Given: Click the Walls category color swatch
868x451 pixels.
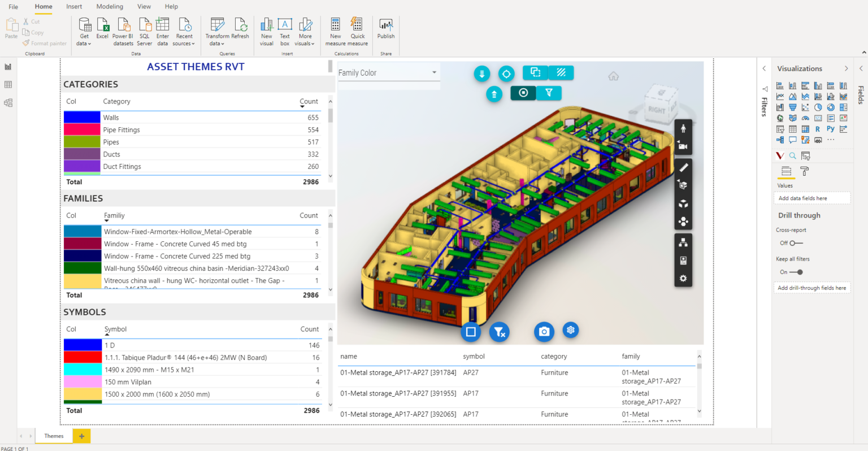Looking at the screenshot, I should 82,117.
